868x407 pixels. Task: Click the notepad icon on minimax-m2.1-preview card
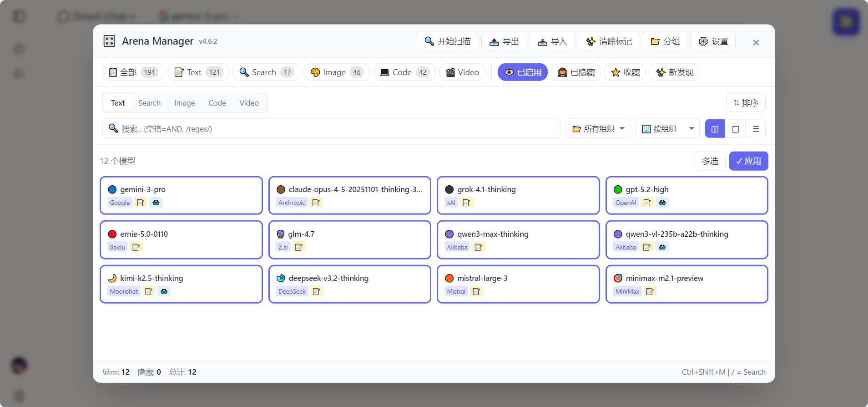650,291
